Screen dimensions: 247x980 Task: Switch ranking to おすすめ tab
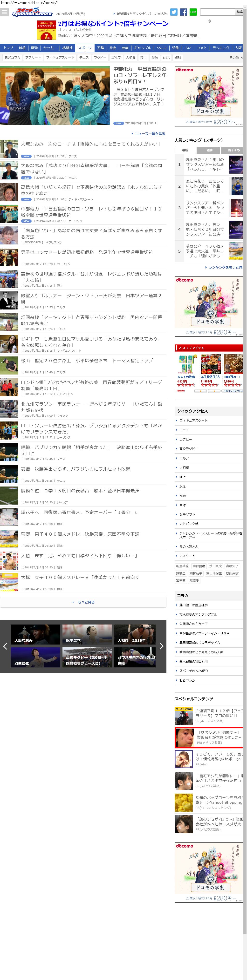(x=233, y=150)
